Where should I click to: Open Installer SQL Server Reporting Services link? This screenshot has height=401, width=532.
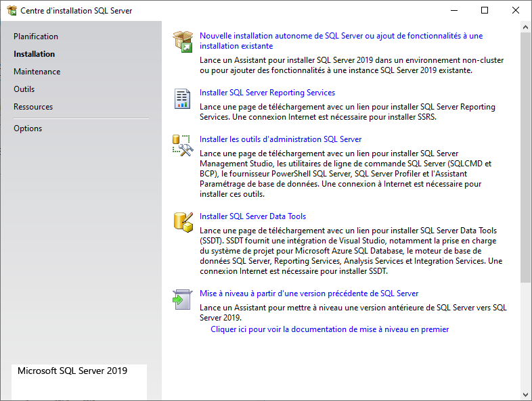coord(267,93)
